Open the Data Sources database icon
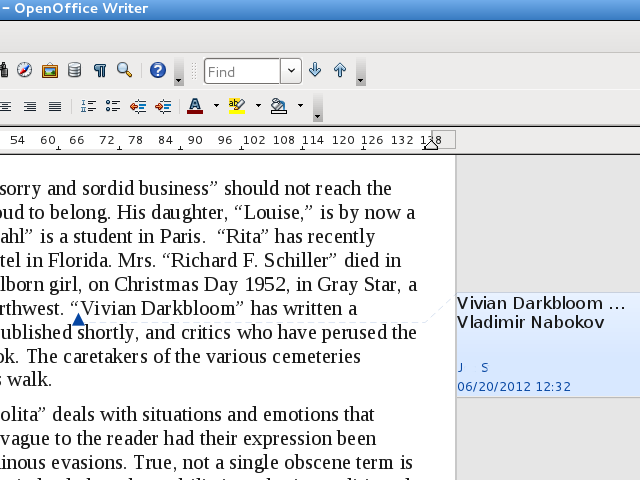 click(75, 70)
